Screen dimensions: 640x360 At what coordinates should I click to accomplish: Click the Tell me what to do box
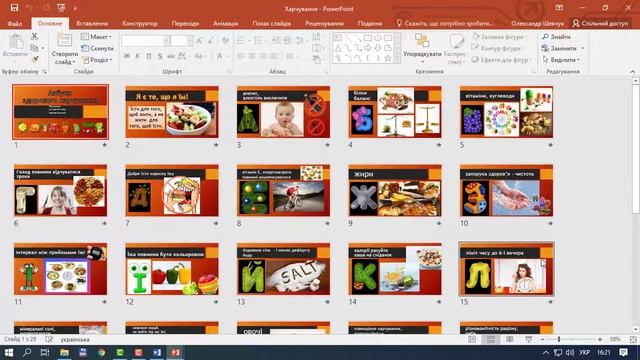(444, 23)
